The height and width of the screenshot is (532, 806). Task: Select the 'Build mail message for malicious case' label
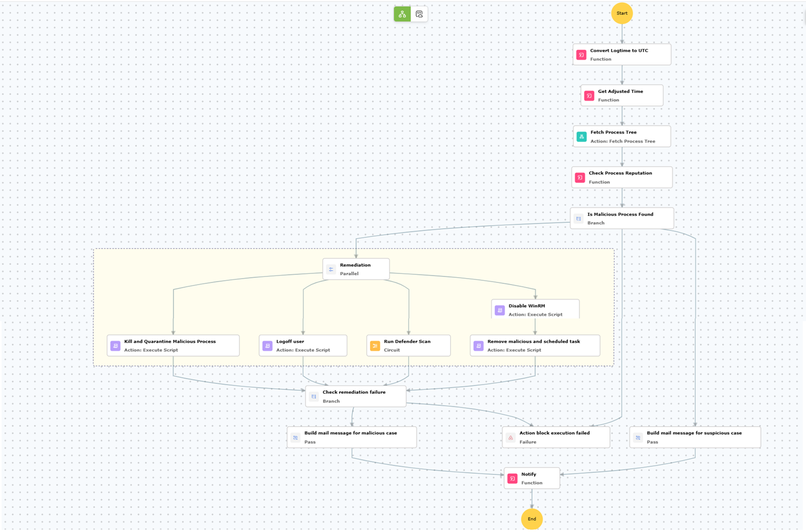[x=351, y=433]
